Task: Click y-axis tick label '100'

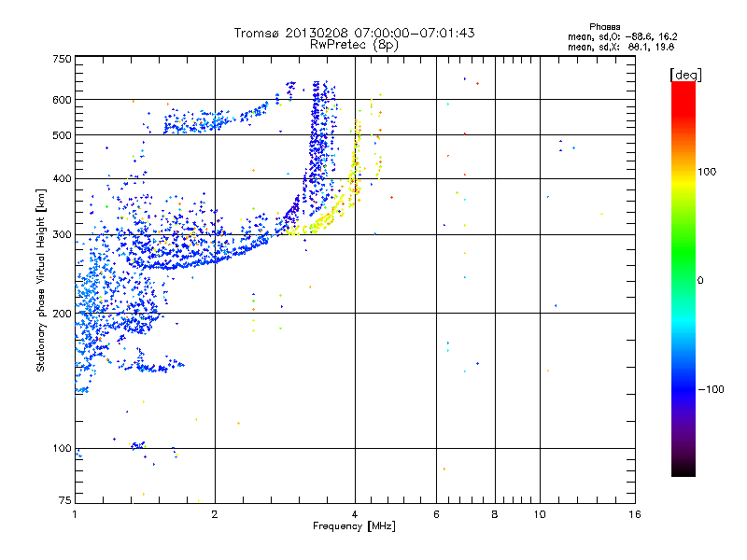Action: [62, 449]
